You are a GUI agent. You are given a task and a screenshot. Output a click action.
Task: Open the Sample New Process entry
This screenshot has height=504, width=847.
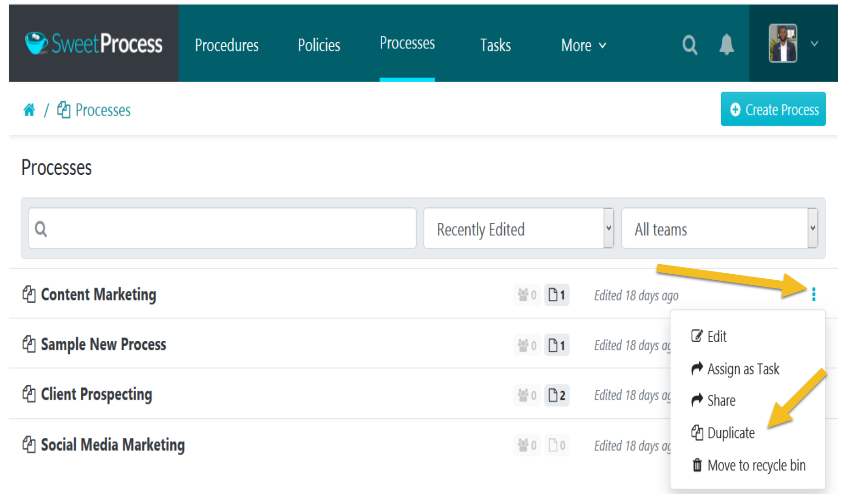click(x=104, y=344)
